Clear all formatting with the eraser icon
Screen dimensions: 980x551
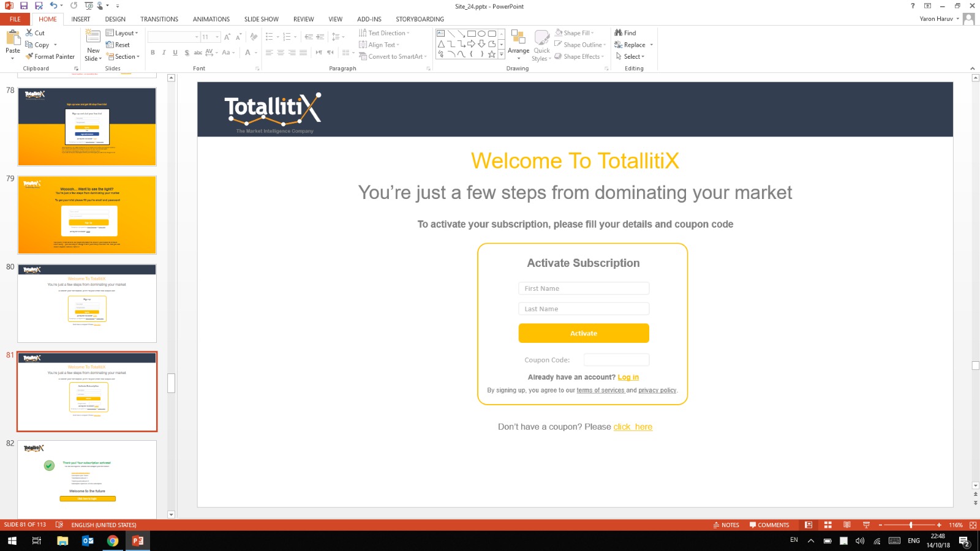[x=254, y=37]
